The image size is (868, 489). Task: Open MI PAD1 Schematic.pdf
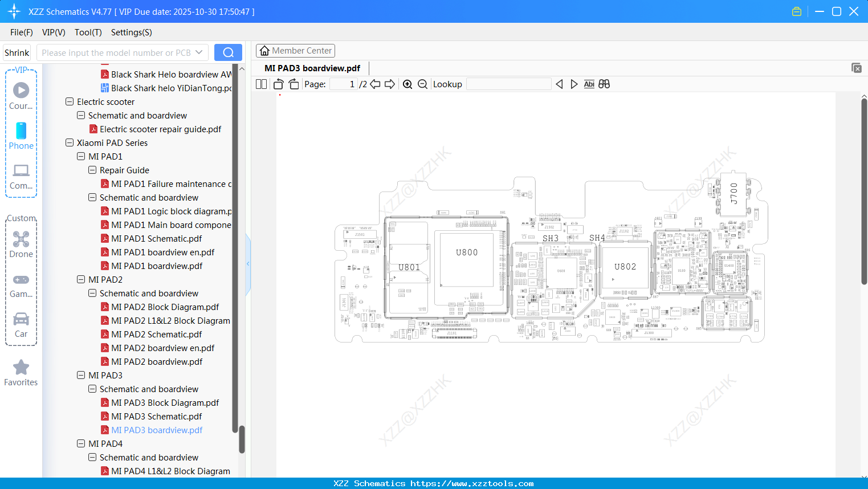157,238
